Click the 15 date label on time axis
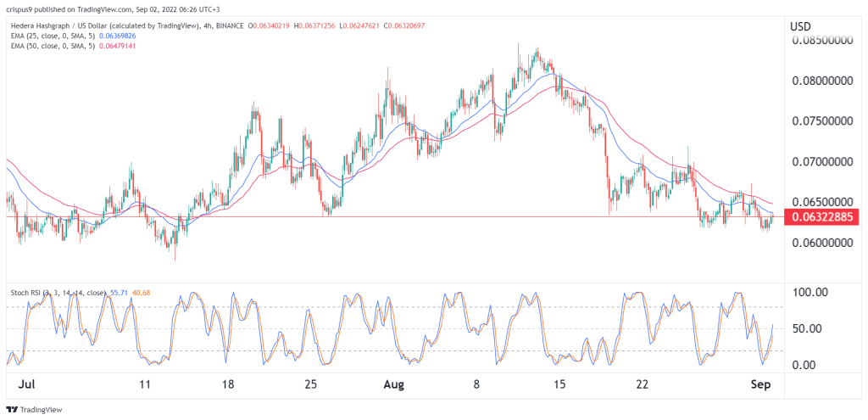This screenshot has height=420, width=868. (x=559, y=384)
